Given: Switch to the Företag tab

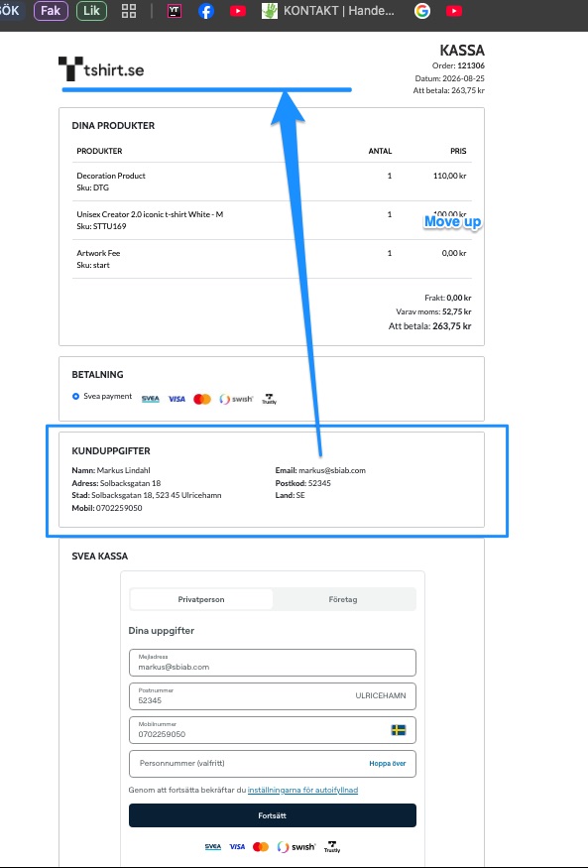Looking at the screenshot, I should click(x=343, y=599).
